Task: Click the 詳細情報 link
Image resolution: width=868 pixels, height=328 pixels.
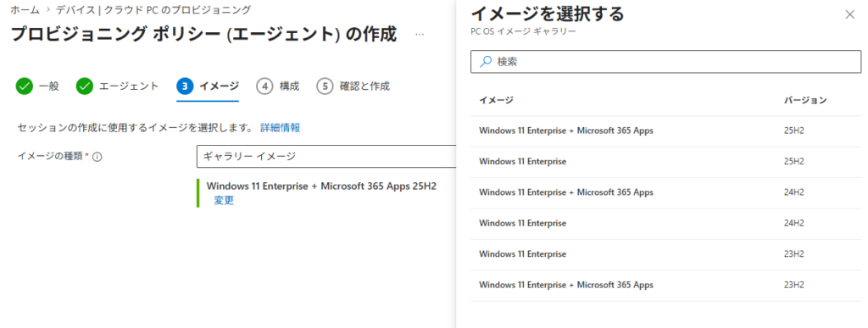Action: click(280, 128)
